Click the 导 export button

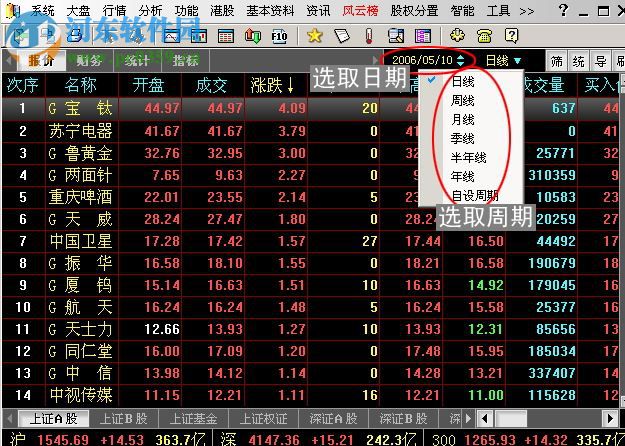[x=600, y=61]
